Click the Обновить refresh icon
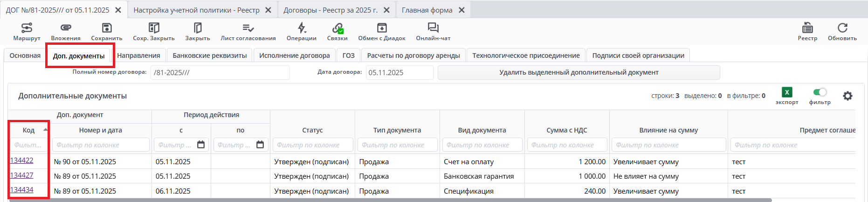 point(842,28)
